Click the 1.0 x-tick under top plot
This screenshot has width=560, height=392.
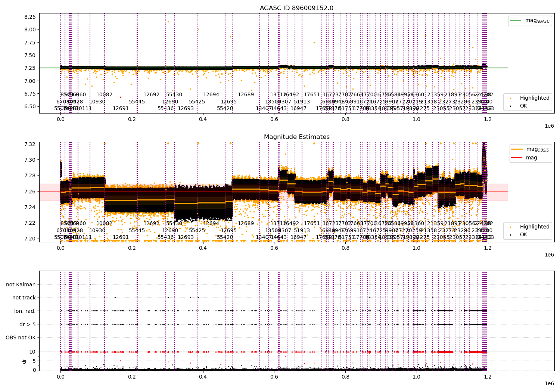tap(416, 119)
